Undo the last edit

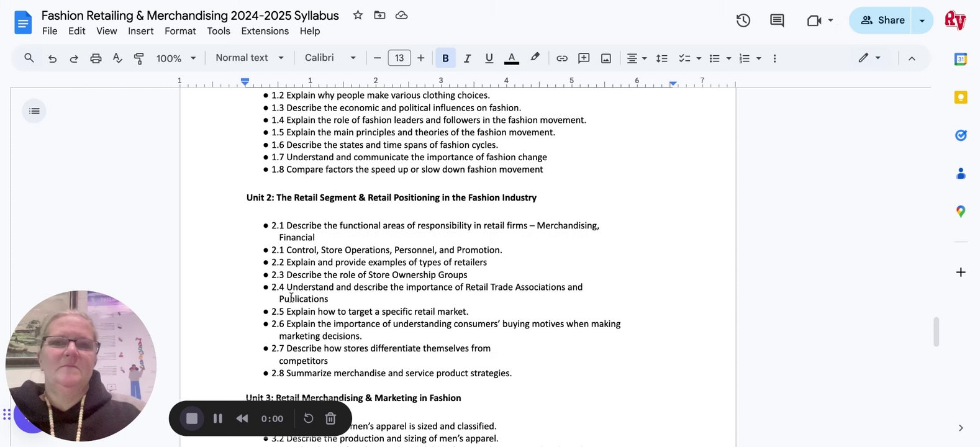point(52,58)
